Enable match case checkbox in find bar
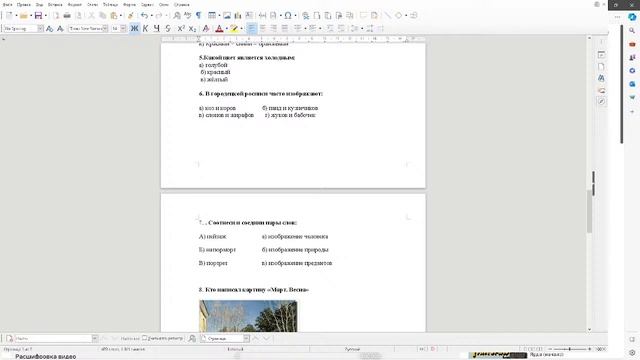Image resolution: width=640 pixels, height=360 pixels. (x=144, y=338)
